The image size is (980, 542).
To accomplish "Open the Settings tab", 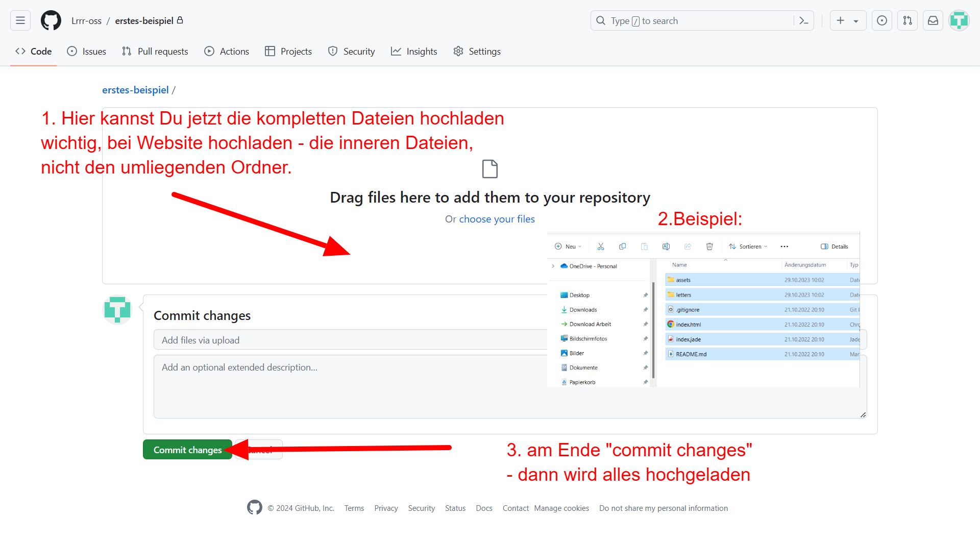I will tap(477, 51).
